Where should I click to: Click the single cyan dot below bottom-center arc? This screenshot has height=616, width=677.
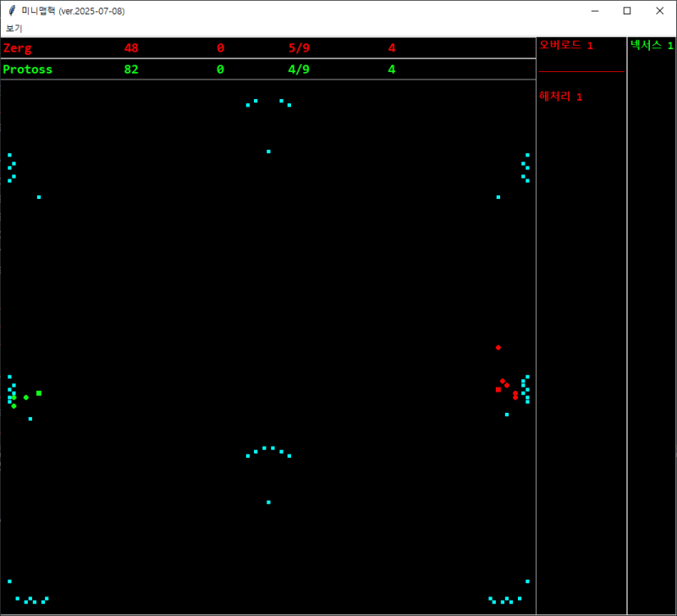[268, 502]
